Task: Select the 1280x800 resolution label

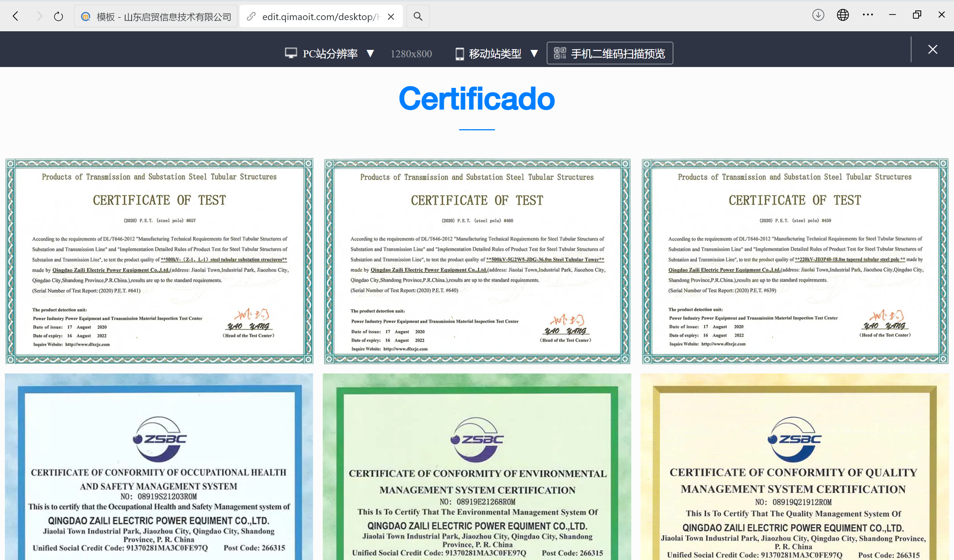Action: pos(411,54)
